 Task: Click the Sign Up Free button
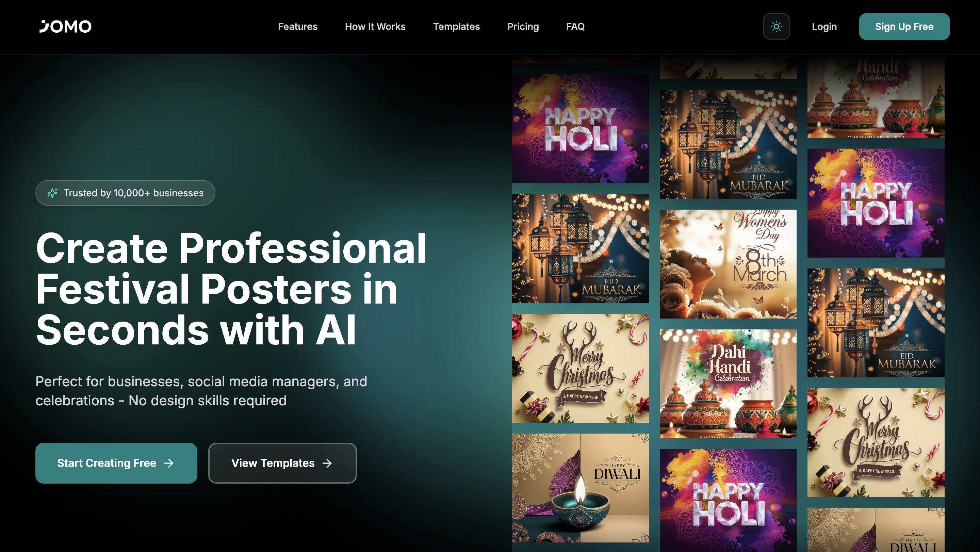[x=904, y=27]
